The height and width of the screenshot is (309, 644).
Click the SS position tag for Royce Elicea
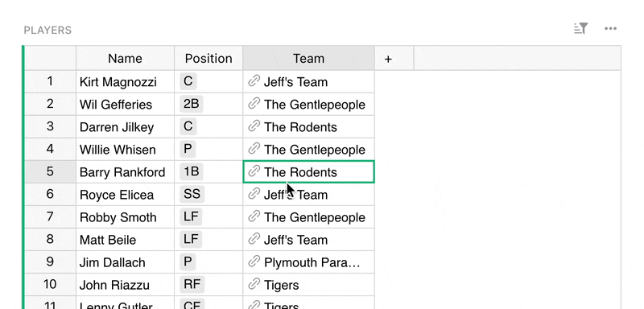click(x=192, y=194)
